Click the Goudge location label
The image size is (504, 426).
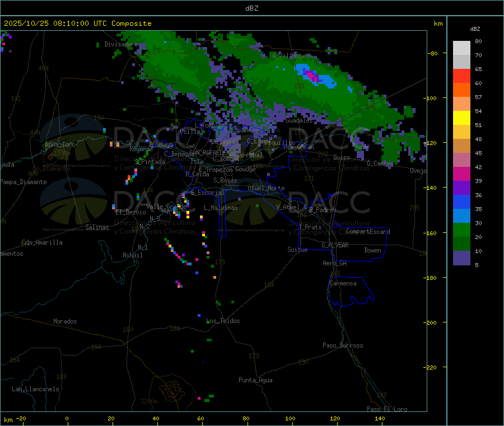click(x=245, y=169)
